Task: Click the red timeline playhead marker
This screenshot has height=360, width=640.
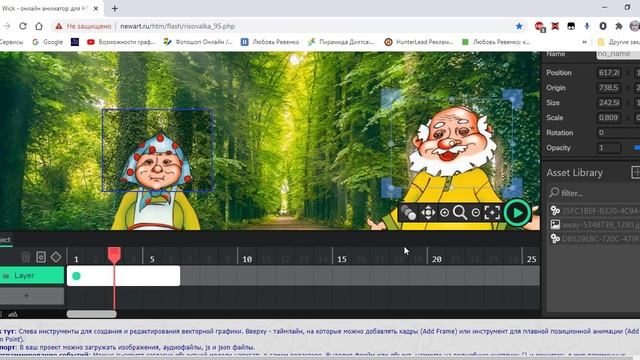Action: [x=114, y=255]
